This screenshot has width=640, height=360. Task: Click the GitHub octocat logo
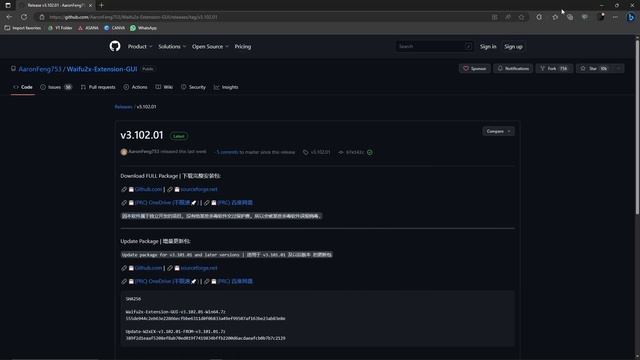[x=115, y=46]
